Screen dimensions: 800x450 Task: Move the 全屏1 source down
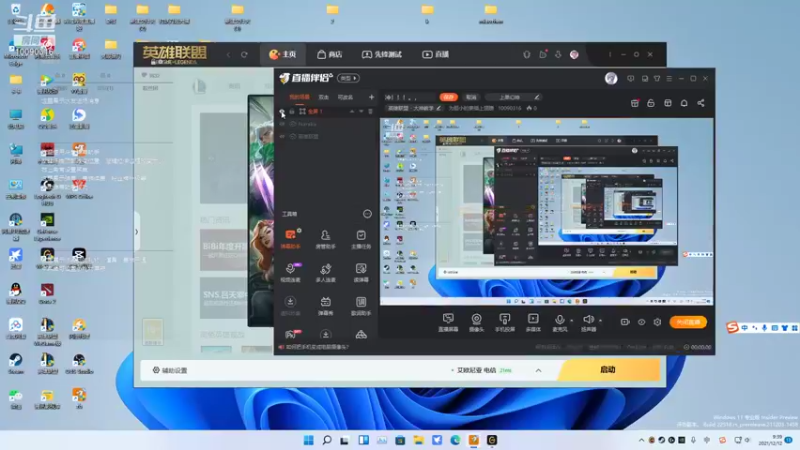click(361, 111)
